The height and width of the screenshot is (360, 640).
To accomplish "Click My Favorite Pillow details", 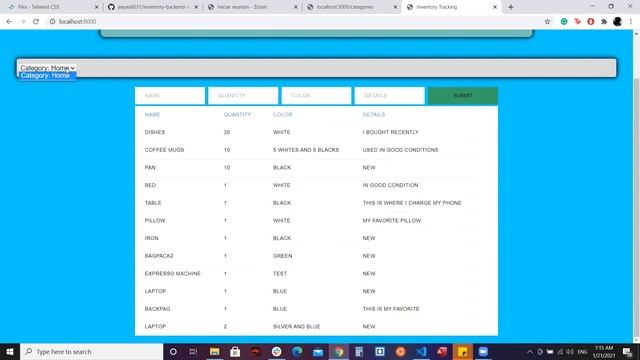I will pyautogui.click(x=392, y=220).
